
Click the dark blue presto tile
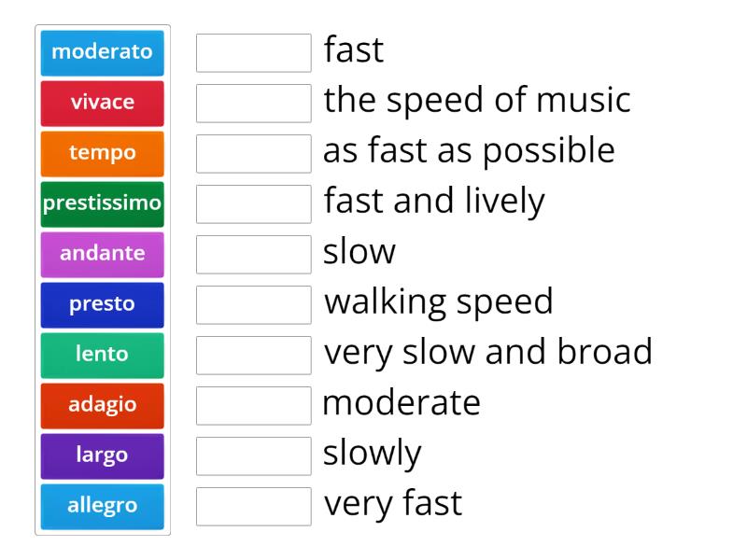[103, 305]
